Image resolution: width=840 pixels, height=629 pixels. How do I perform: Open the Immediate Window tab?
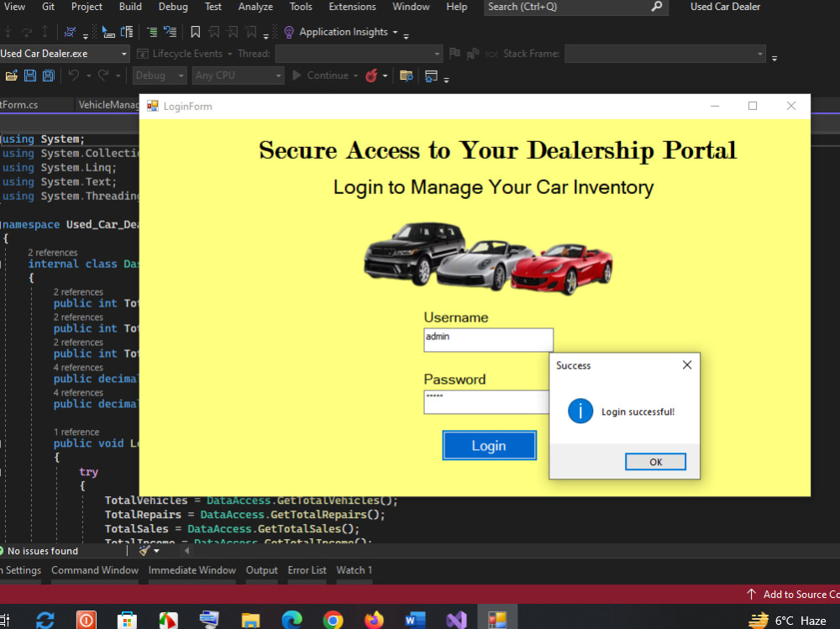(x=192, y=570)
